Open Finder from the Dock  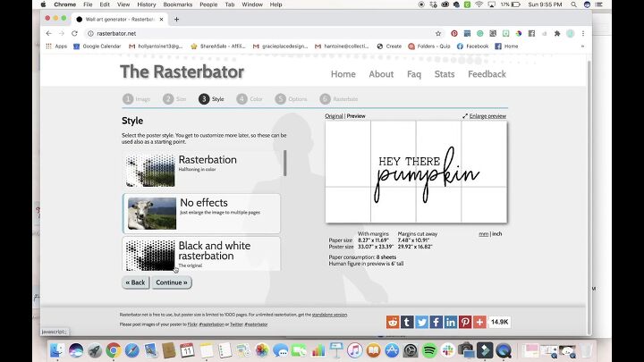[x=57, y=350]
